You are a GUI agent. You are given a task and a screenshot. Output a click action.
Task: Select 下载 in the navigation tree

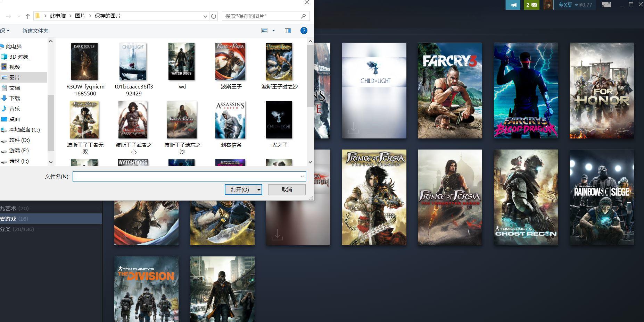(15, 98)
